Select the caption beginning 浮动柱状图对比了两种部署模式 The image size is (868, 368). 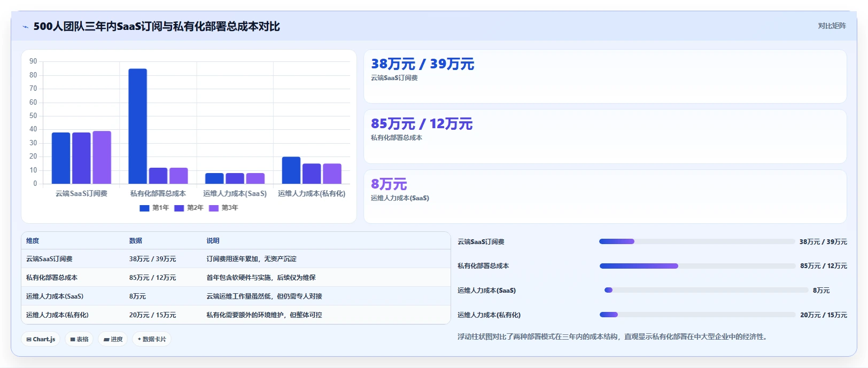pyautogui.click(x=613, y=337)
